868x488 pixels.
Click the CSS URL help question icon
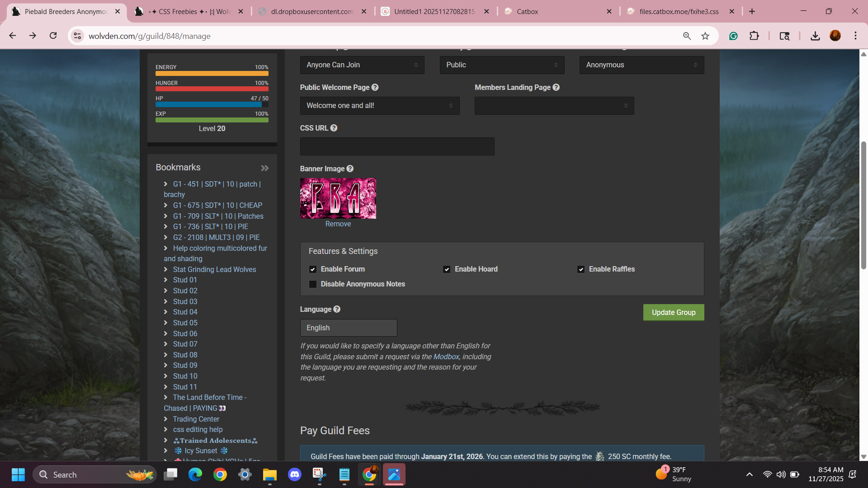pos(334,128)
